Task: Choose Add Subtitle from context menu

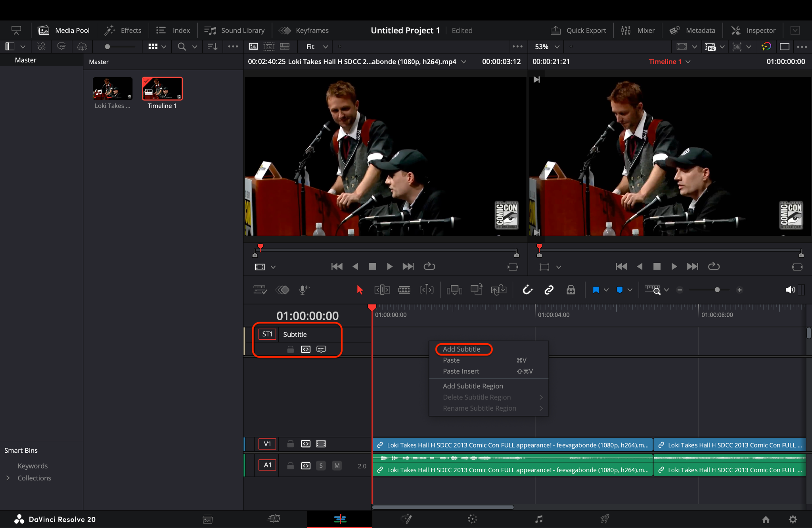Action: point(463,349)
